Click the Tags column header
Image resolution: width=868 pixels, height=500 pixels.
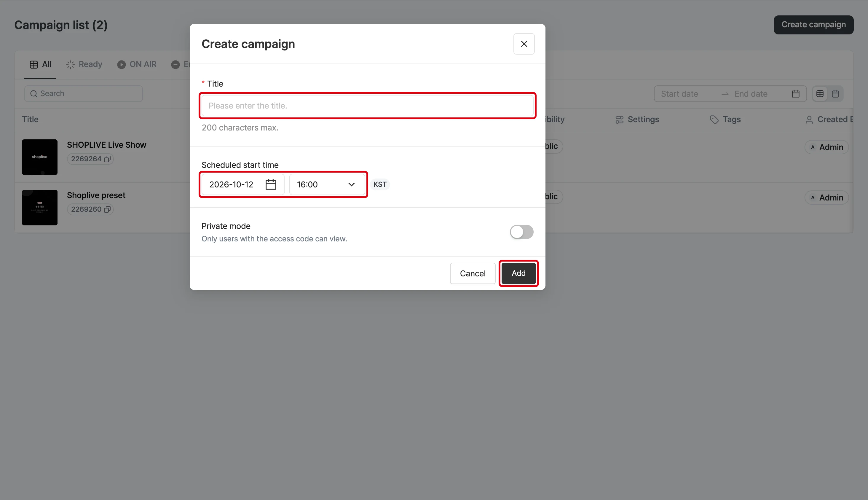tap(726, 120)
